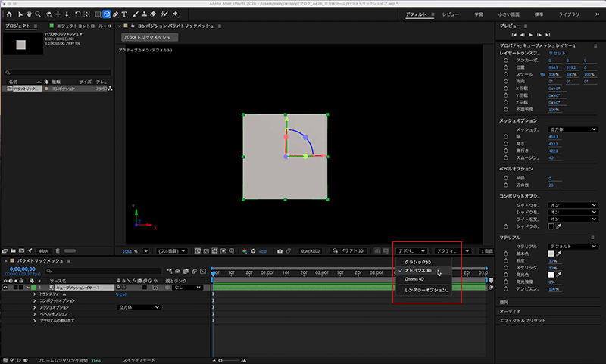
Task: Open the マテリアル dropdown set to デフォルト
Action: (x=572, y=247)
